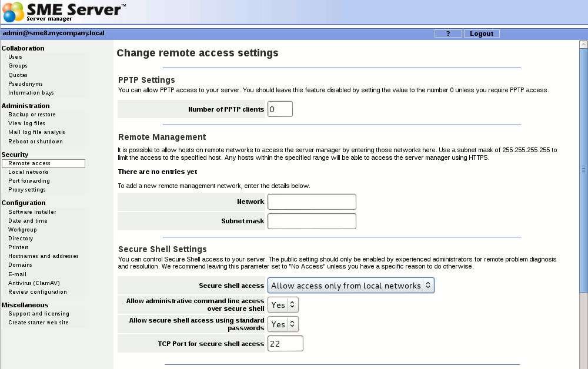Open Date and time configuration
The height and width of the screenshot is (369, 588).
click(x=28, y=221)
